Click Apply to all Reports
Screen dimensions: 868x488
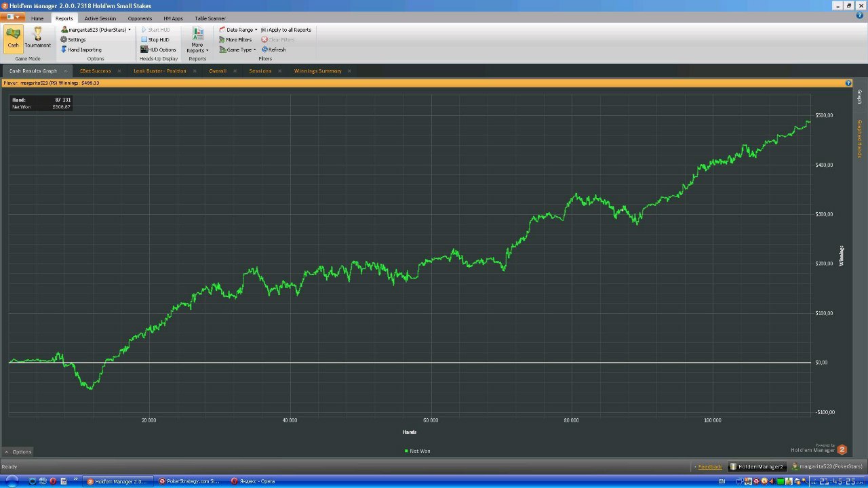click(x=286, y=30)
